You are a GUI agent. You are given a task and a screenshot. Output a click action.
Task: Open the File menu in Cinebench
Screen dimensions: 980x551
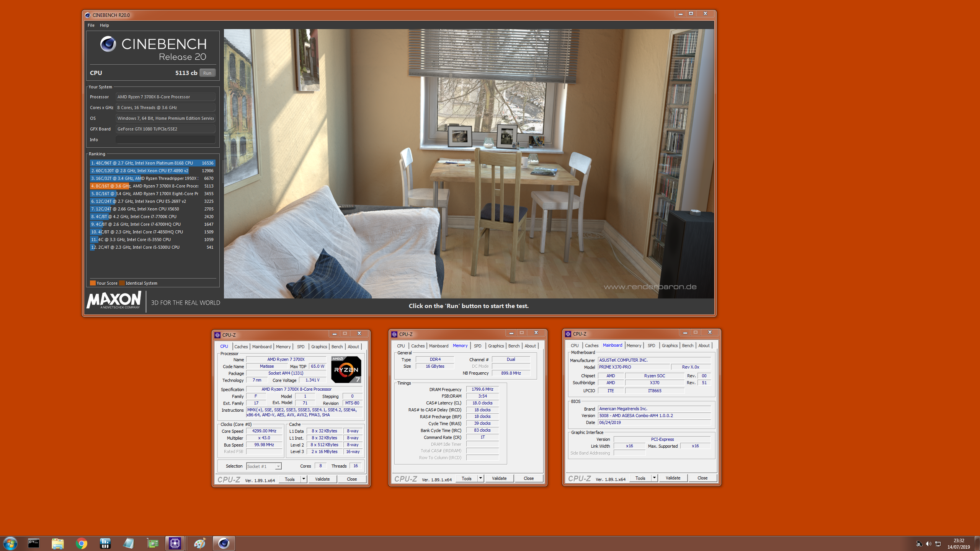(91, 25)
